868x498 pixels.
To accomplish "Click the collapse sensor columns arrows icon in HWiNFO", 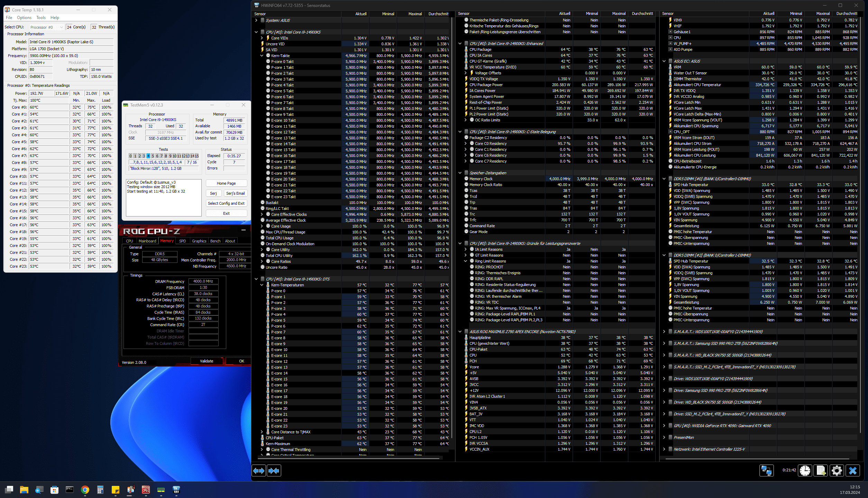I will (274, 471).
